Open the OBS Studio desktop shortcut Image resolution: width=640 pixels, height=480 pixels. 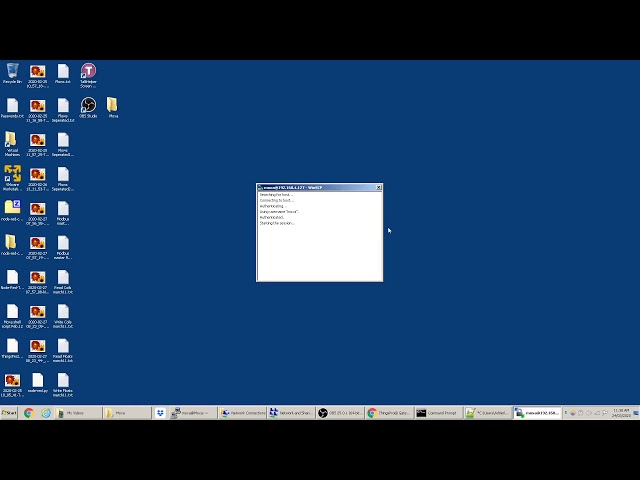coord(88,108)
